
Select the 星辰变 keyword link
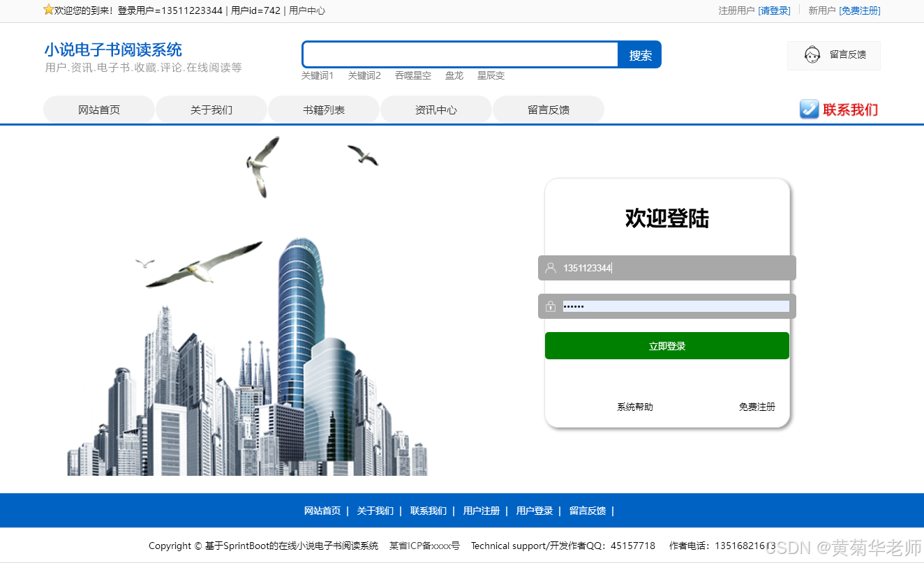click(x=491, y=75)
